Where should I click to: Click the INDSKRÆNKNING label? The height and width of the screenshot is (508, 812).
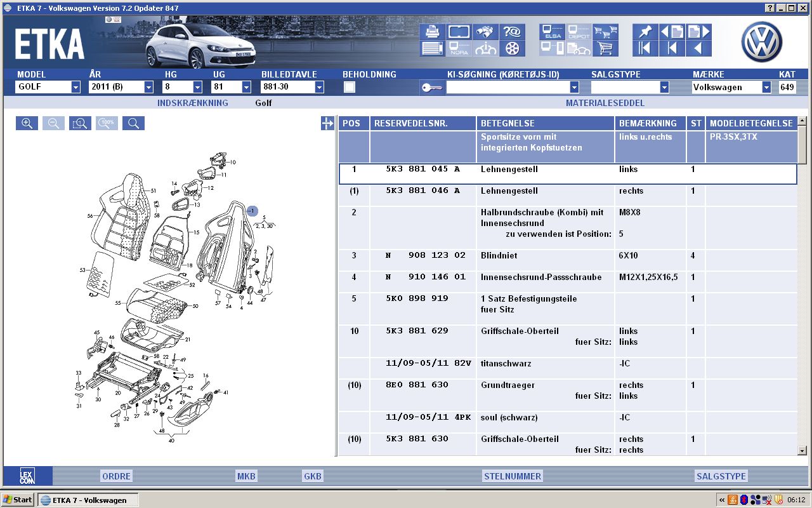pyautogui.click(x=192, y=103)
